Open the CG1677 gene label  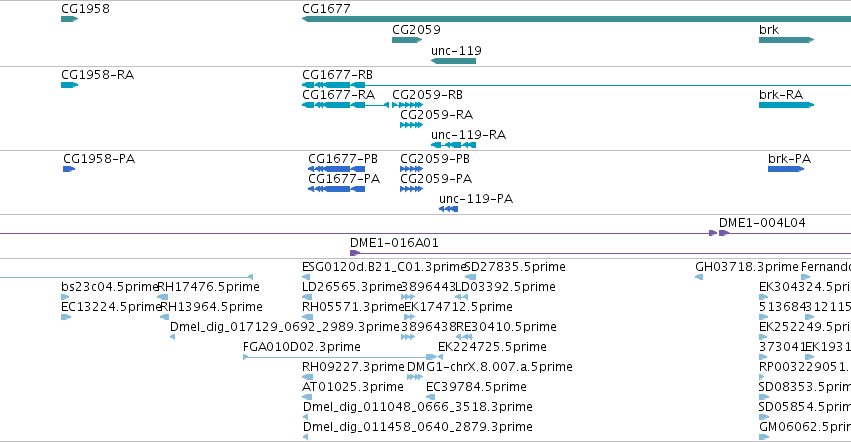point(326,9)
